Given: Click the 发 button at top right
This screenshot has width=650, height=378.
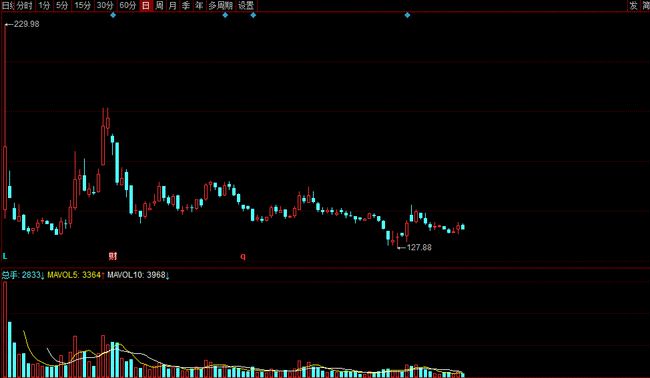Looking at the screenshot, I should 633,5.
